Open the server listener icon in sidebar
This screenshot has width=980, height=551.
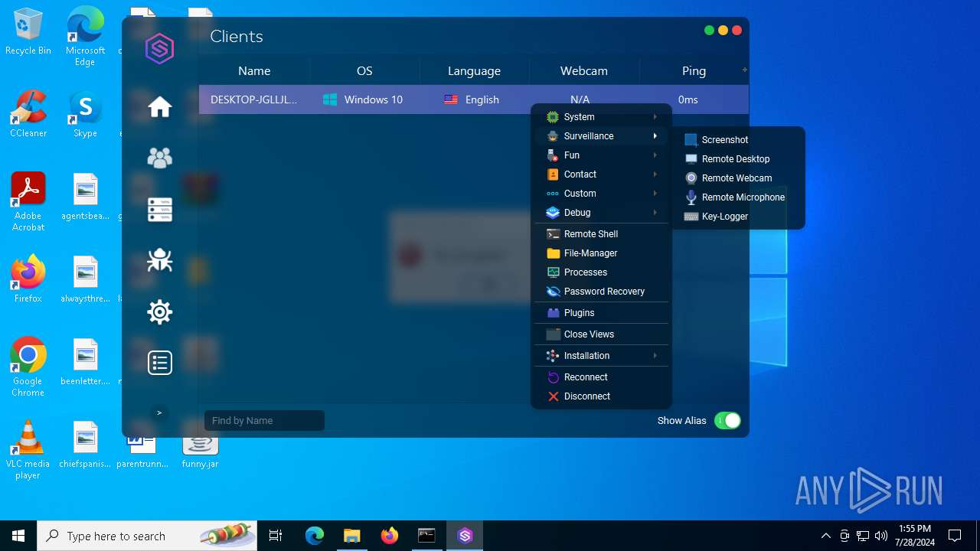[x=159, y=210]
